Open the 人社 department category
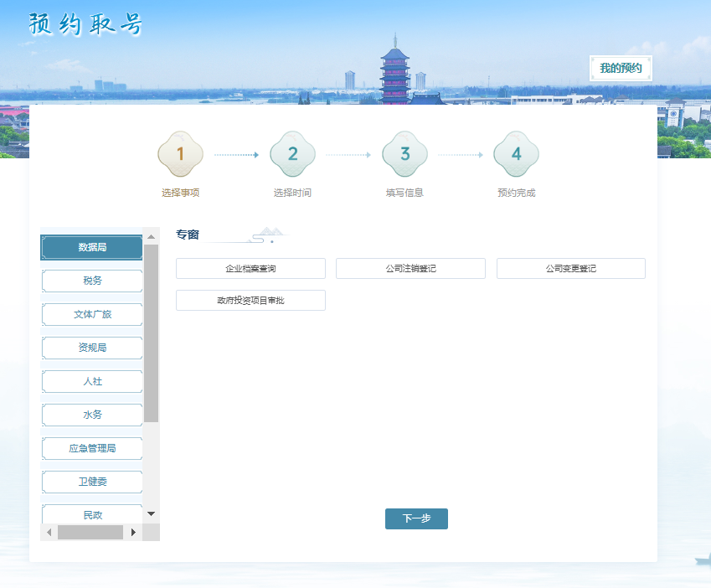 (92, 382)
